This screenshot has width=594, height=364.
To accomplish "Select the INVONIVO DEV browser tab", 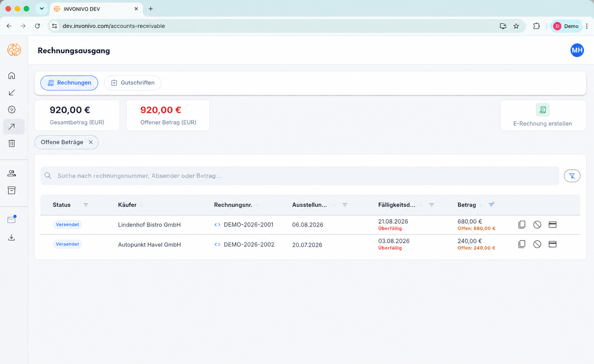I will coord(96,9).
